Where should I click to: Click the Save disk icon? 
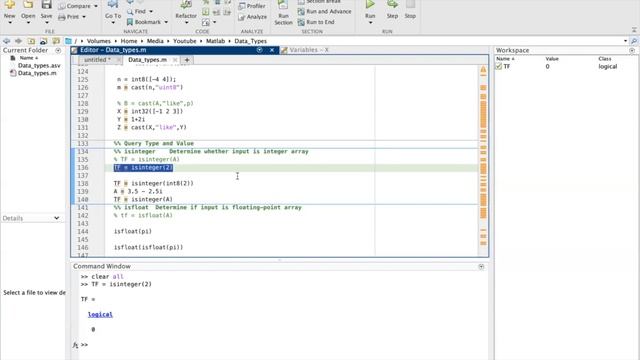pos(47,4)
